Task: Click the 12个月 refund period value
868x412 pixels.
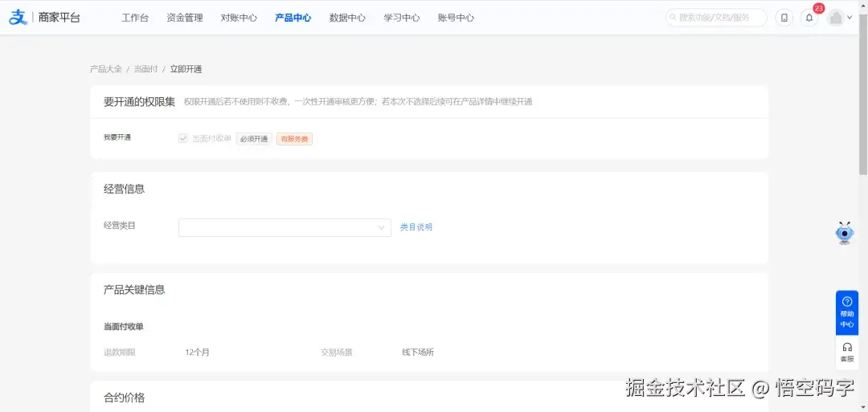Action: click(x=198, y=353)
